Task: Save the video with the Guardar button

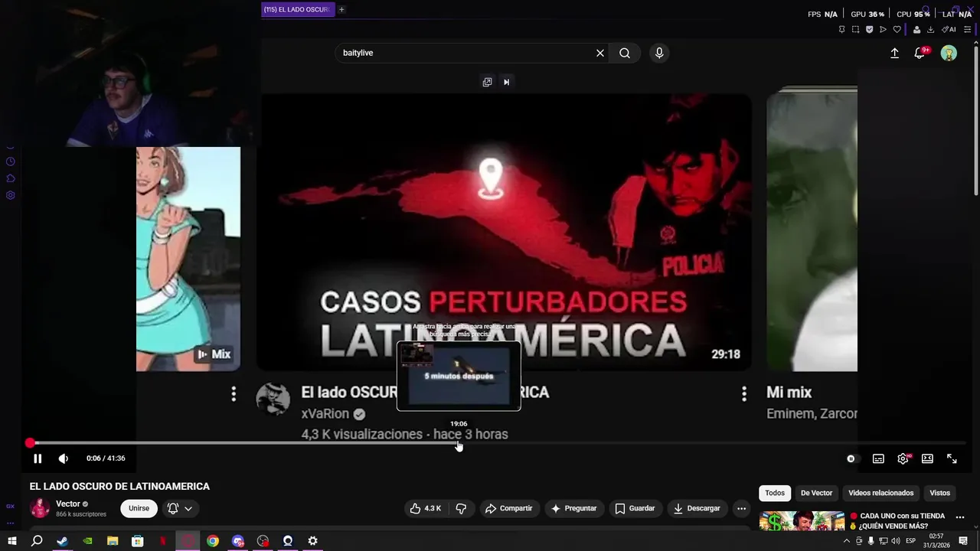Action: click(x=635, y=508)
